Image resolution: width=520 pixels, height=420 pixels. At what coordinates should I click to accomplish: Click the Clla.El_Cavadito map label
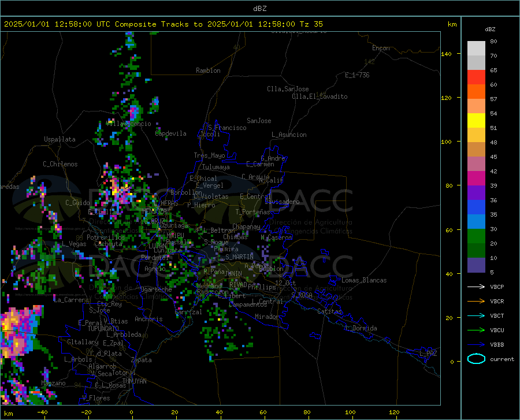[x=320, y=96]
